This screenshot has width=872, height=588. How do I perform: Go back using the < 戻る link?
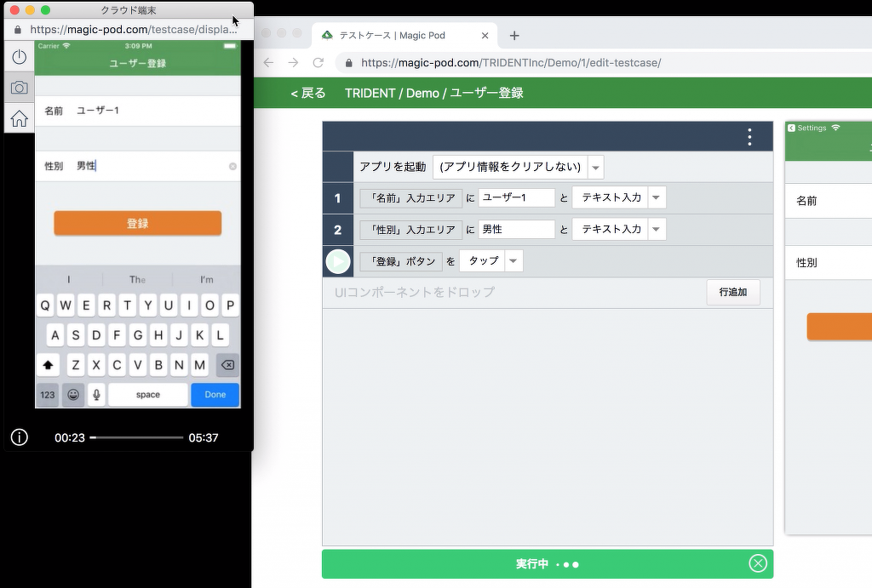[308, 94]
